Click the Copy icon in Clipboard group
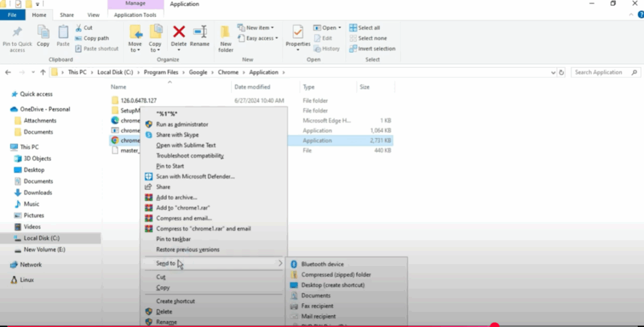Viewport: 644px width, 327px height. click(43, 32)
